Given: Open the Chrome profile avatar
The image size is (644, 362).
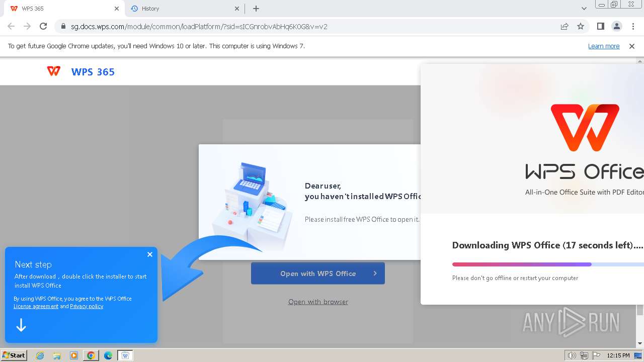Looking at the screenshot, I should coord(616,26).
